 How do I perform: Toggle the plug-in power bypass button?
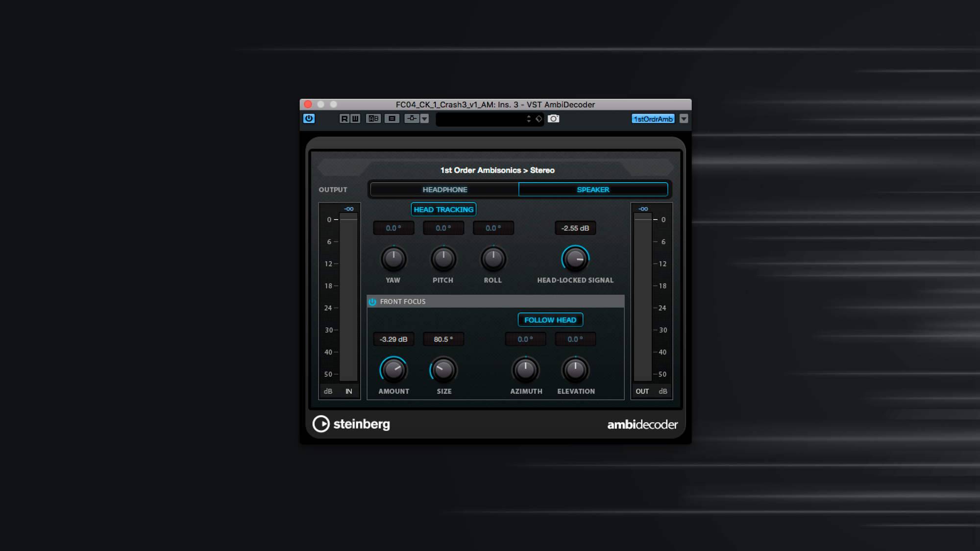pyautogui.click(x=309, y=119)
